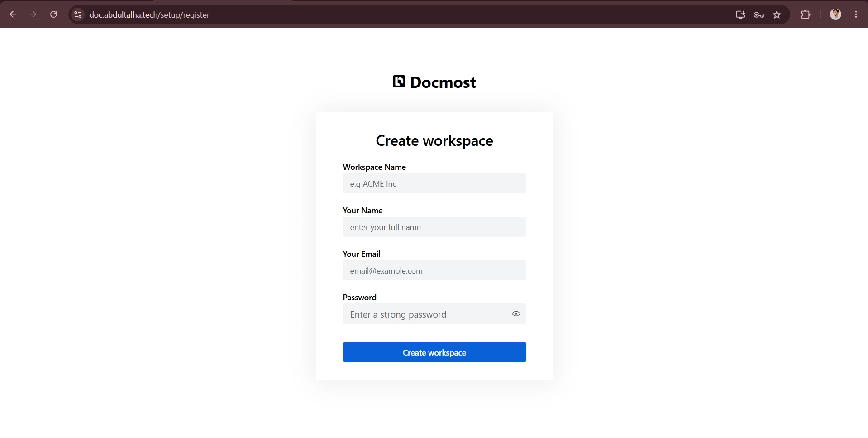
Task: Click the browser forward arrow
Action: [x=33, y=14]
